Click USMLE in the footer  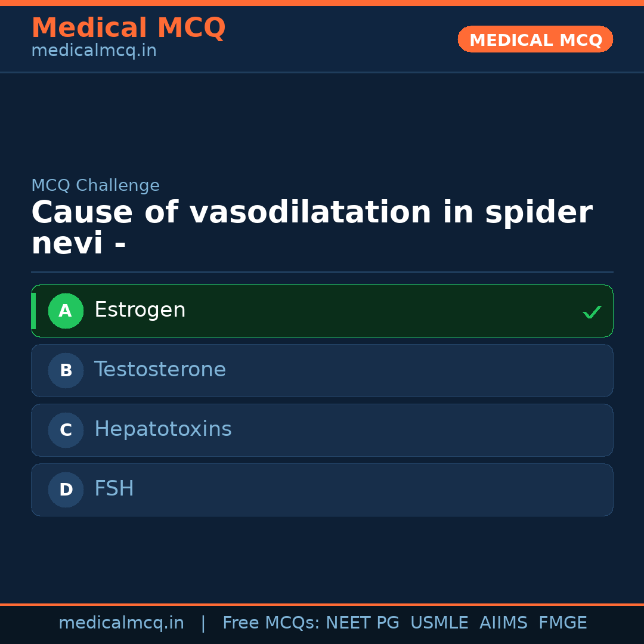click(x=439, y=623)
